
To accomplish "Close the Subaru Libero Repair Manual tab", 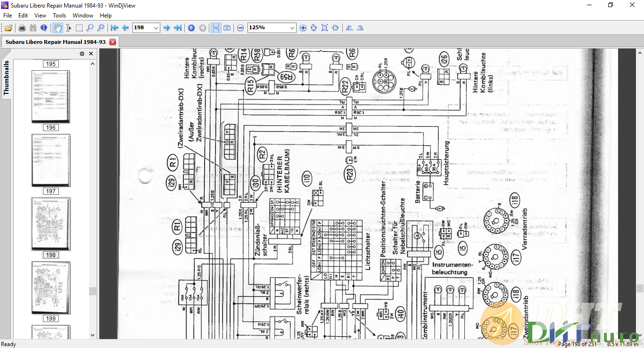I will pyautogui.click(x=113, y=42).
